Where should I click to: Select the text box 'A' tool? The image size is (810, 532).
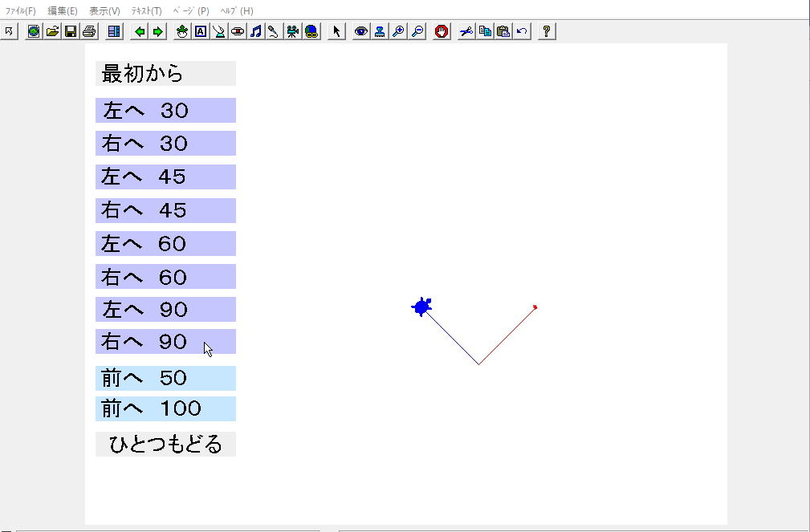(x=201, y=31)
